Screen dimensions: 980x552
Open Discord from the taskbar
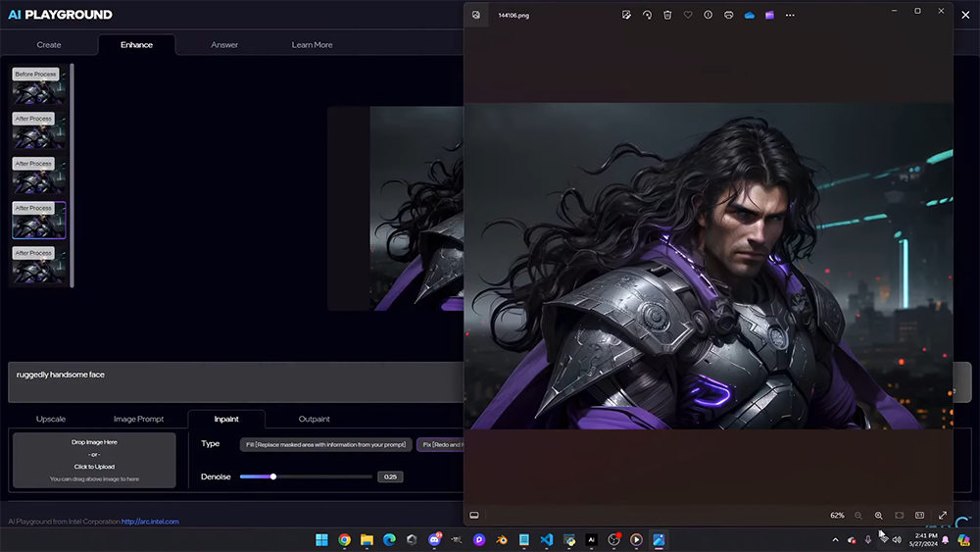coord(434,539)
